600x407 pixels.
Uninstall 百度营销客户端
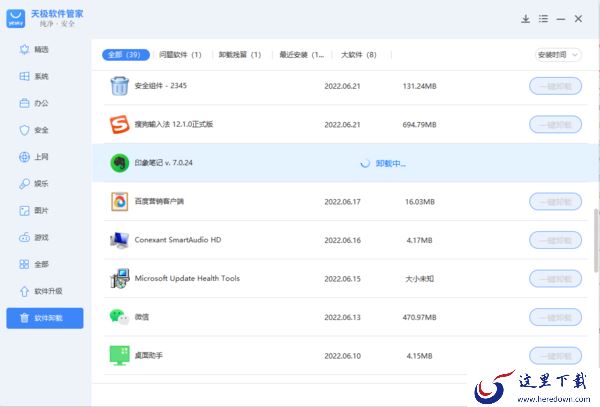point(555,202)
